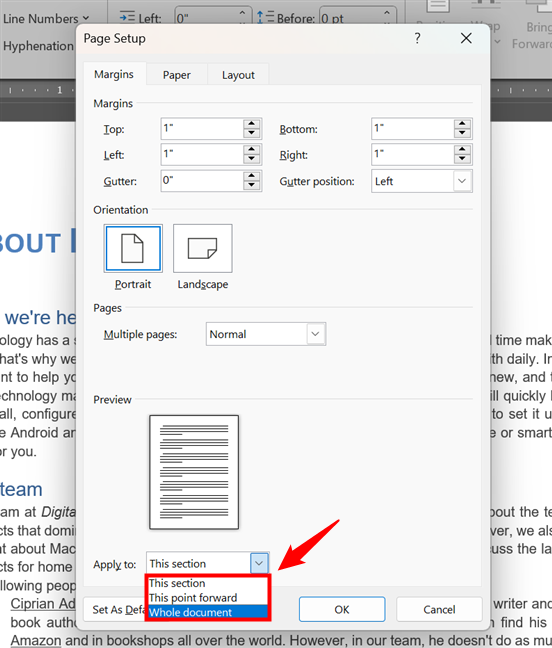Collapse the Apply to dropdown arrow
Screen dimensions: 552x648
coord(259,563)
